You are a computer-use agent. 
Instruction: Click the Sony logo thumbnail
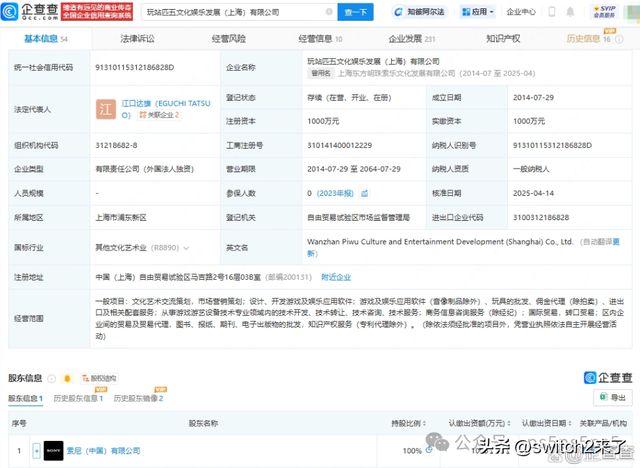coord(53,451)
